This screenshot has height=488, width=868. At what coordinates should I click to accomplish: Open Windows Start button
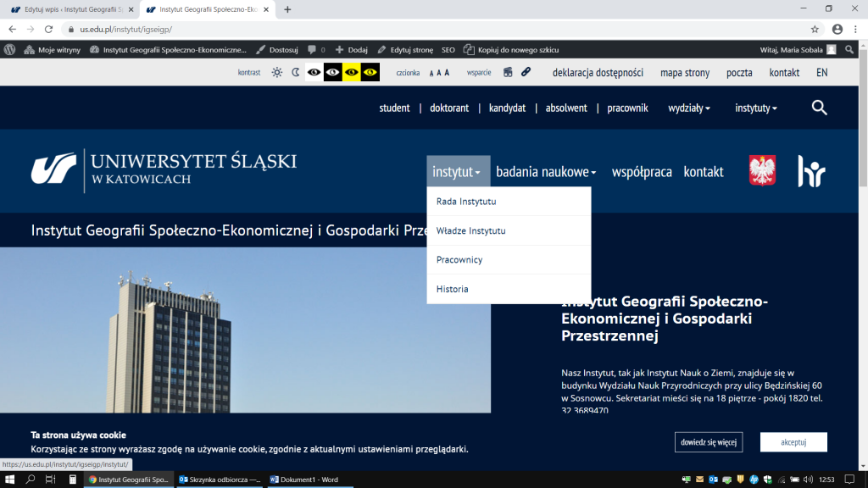[x=9, y=480]
